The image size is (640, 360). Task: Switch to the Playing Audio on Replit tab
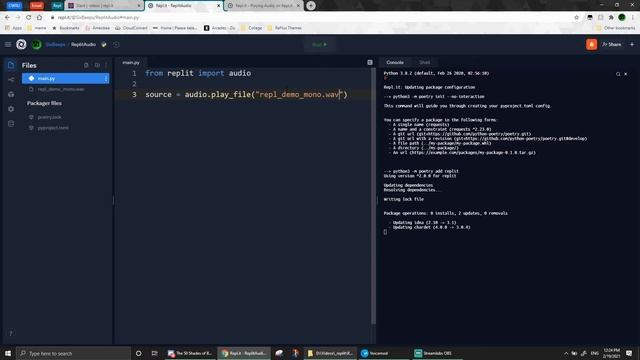click(264, 6)
